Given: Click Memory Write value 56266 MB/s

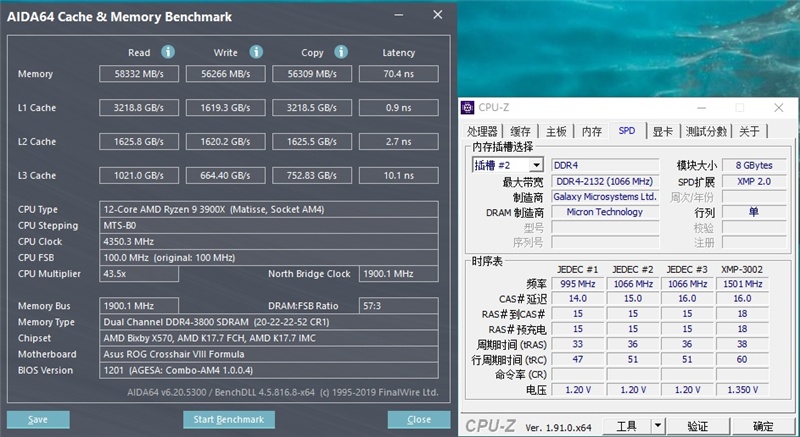Looking at the screenshot, I should point(226,73).
